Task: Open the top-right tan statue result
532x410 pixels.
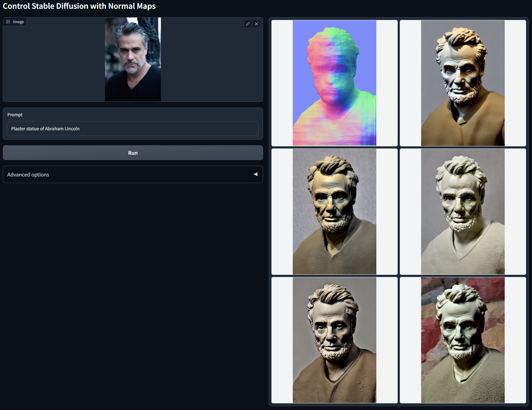Action: tap(462, 83)
